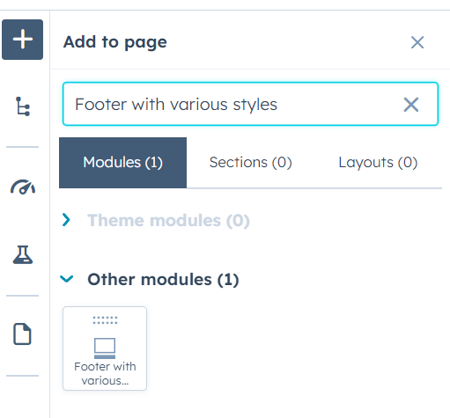Close the Add to page panel
The height and width of the screenshot is (418, 450).
[x=417, y=42]
